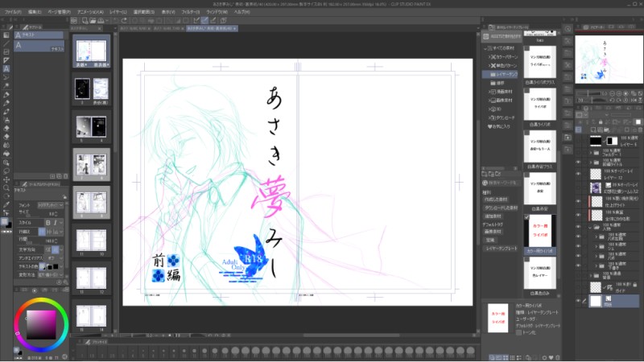Screen dimensions: 644x362
Task: Click the 作成した素材 filter button
Action: [496, 200]
